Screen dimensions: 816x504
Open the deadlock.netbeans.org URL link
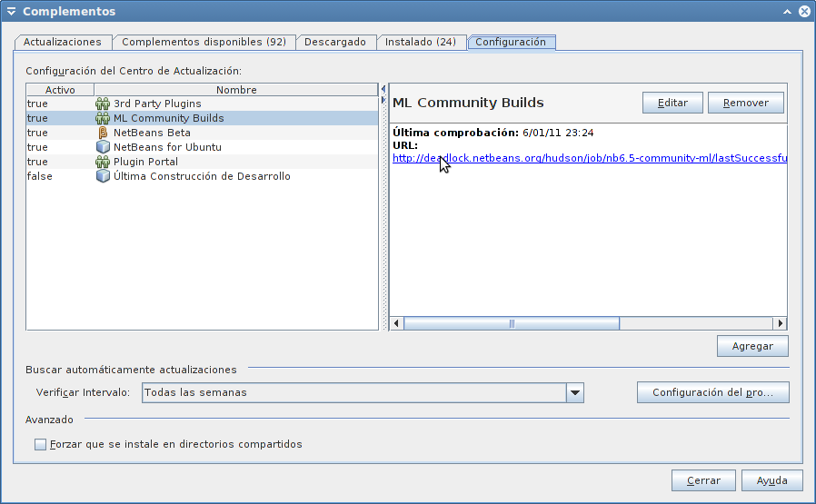(x=590, y=158)
